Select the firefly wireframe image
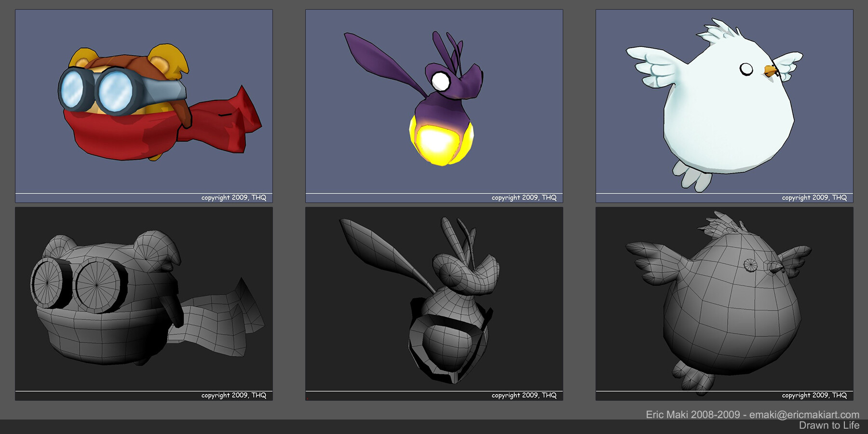Screen dimensions: 868x434 point(434,299)
